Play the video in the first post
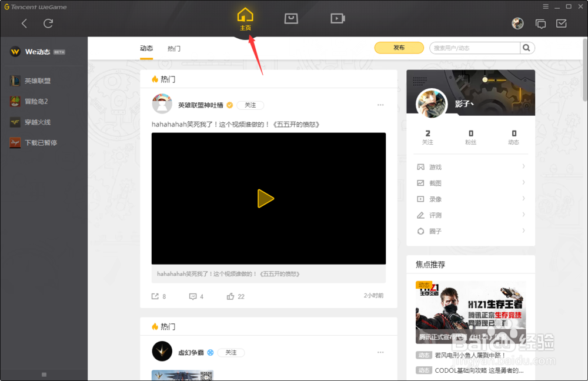This screenshot has height=381, width=588. (266, 198)
